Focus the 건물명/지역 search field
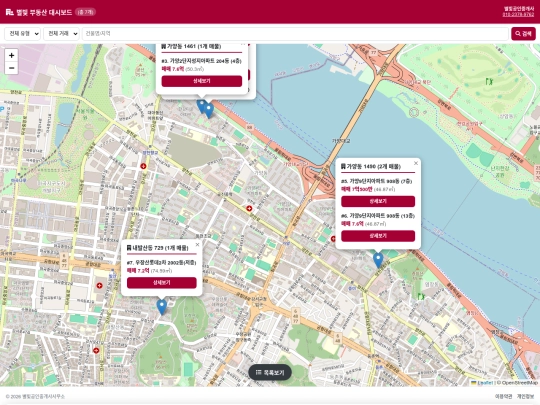This screenshot has width=540, height=405. click(295, 34)
